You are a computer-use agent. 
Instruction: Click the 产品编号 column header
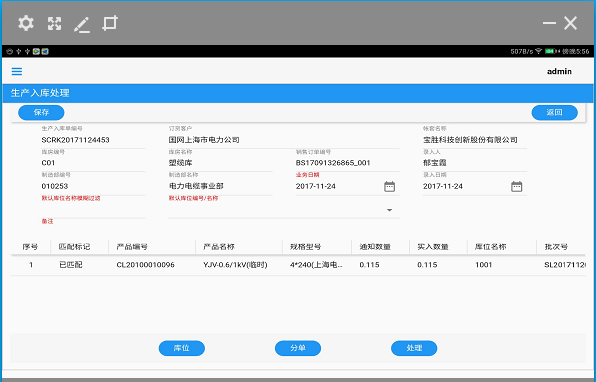click(x=132, y=247)
